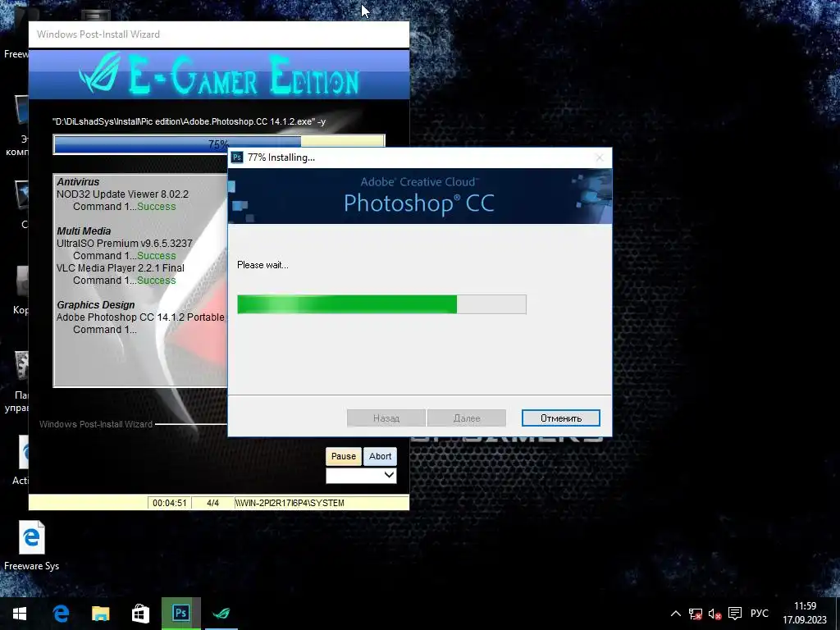840x630 pixels.
Task: Switch to the Photoshop installer taskbar button
Action: pos(181,614)
